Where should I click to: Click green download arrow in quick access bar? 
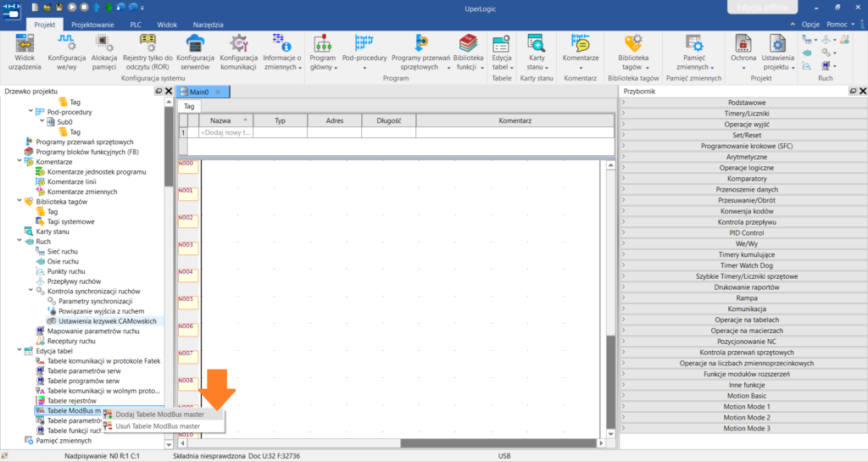(x=108, y=7)
